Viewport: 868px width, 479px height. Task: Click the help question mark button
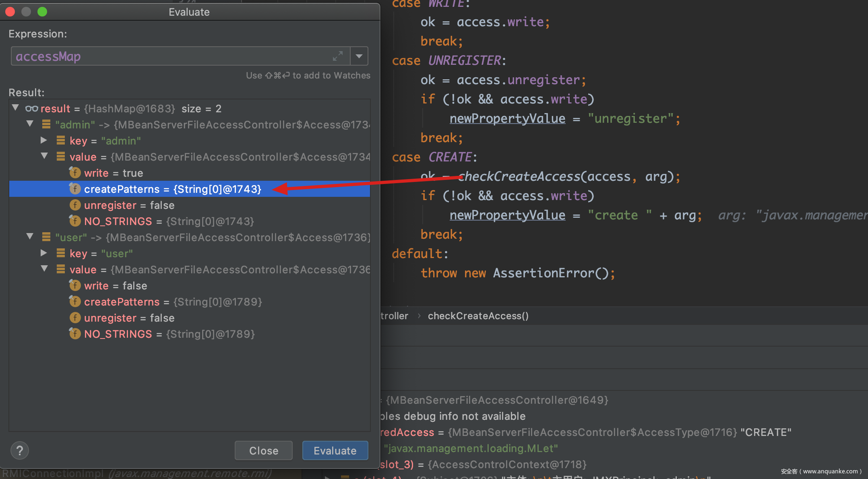(19, 450)
